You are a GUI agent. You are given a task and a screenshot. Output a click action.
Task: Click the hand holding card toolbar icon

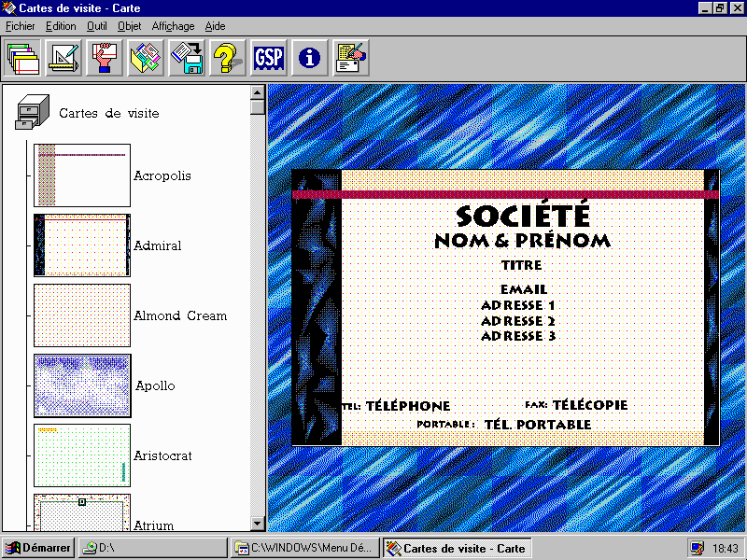tap(105, 58)
